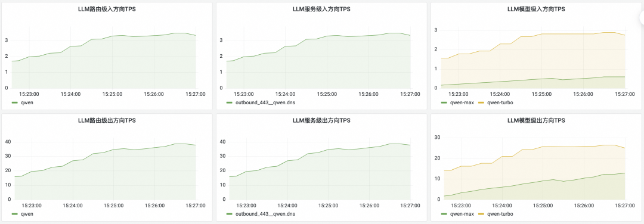Toggle qwen series in LLM路由级出方向TPS legend
Image resolution: width=644 pixels, height=224 pixels.
coord(27,214)
